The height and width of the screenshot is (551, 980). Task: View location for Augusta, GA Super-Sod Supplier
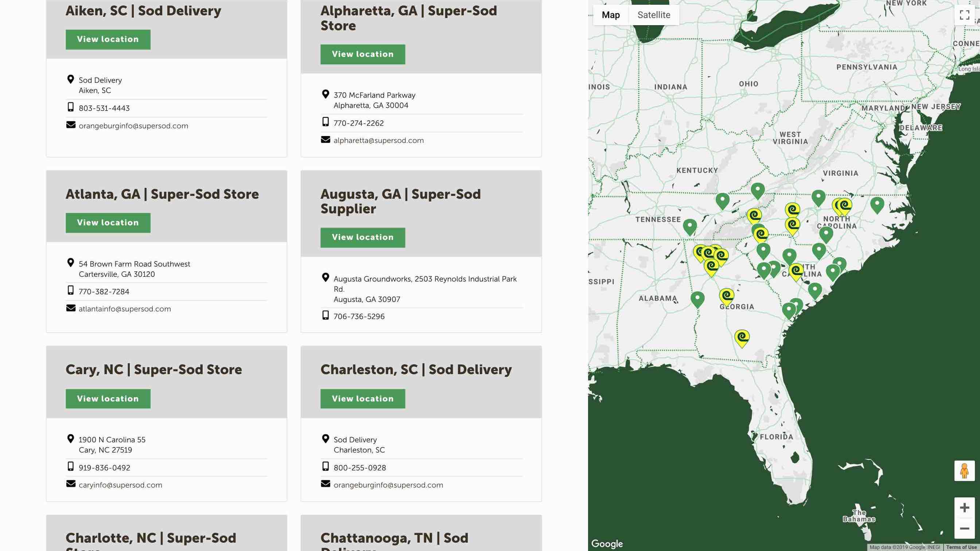pyautogui.click(x=362, y=237)
